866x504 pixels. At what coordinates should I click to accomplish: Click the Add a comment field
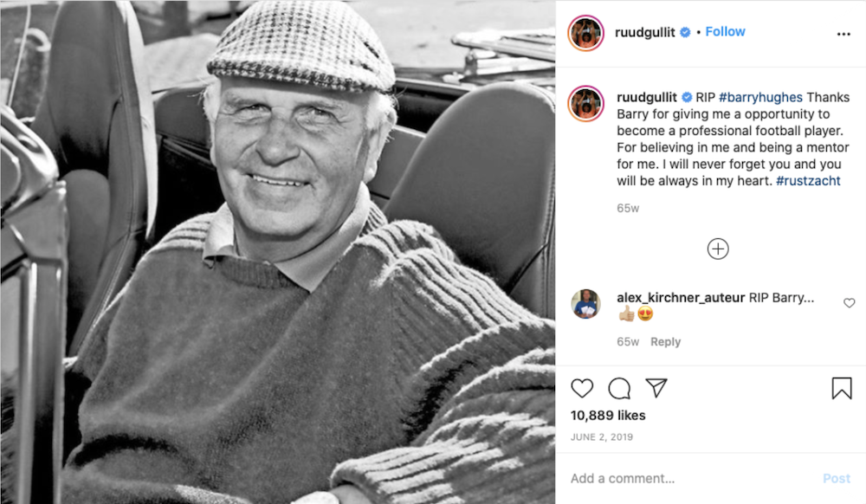(x=690, y=479)
